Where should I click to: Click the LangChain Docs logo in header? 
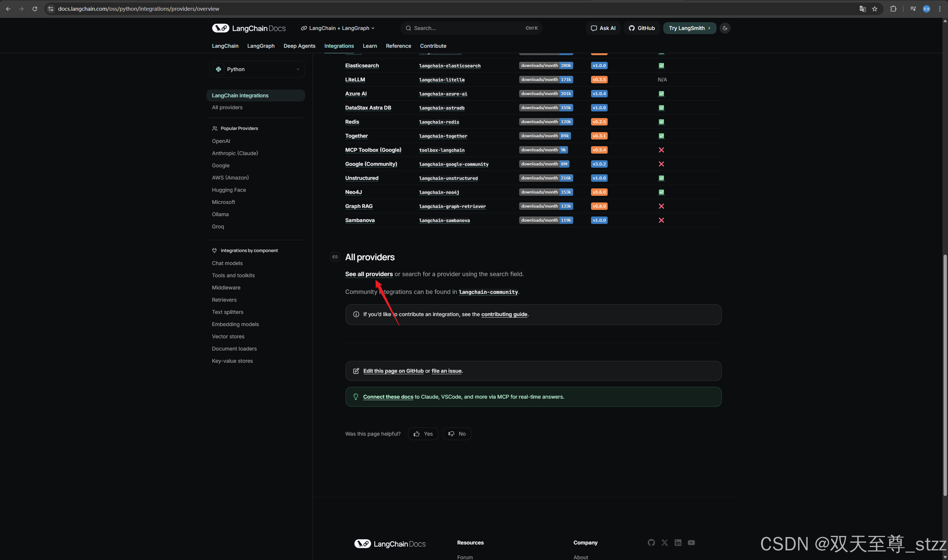click(249, 28)
